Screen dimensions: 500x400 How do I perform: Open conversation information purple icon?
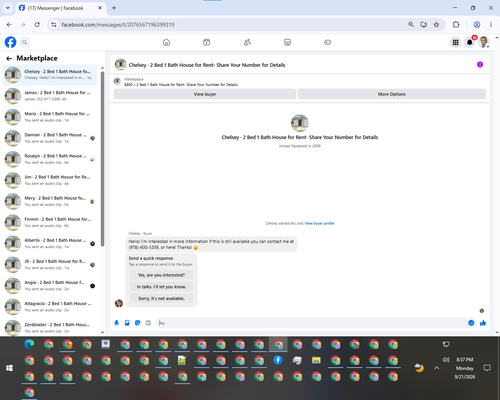(480, 64)
